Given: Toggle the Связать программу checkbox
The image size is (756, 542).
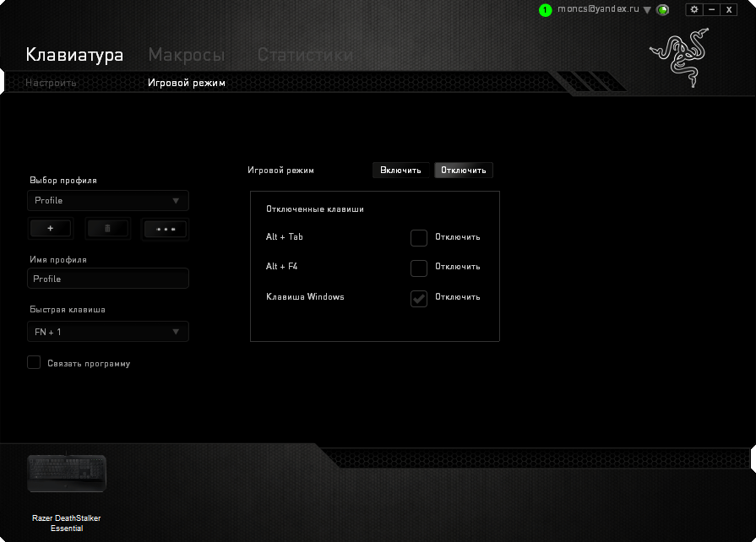Looking at the screenshot, I should click(x=34, y=362).
